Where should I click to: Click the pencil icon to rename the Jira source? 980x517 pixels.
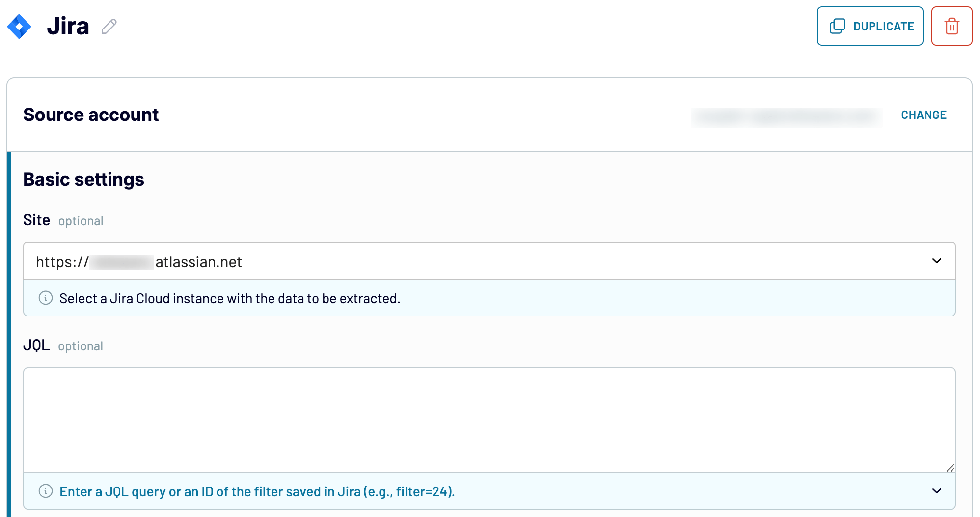tap(109, 26)
